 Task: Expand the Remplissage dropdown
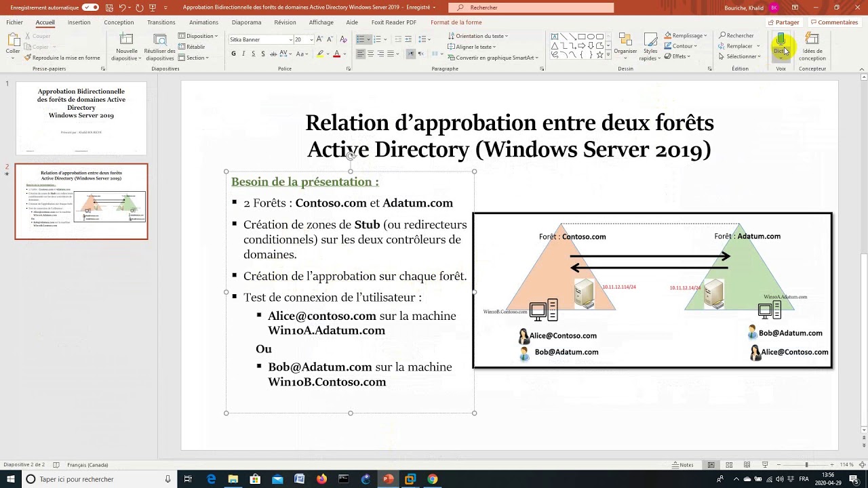[x=686, y=36]
